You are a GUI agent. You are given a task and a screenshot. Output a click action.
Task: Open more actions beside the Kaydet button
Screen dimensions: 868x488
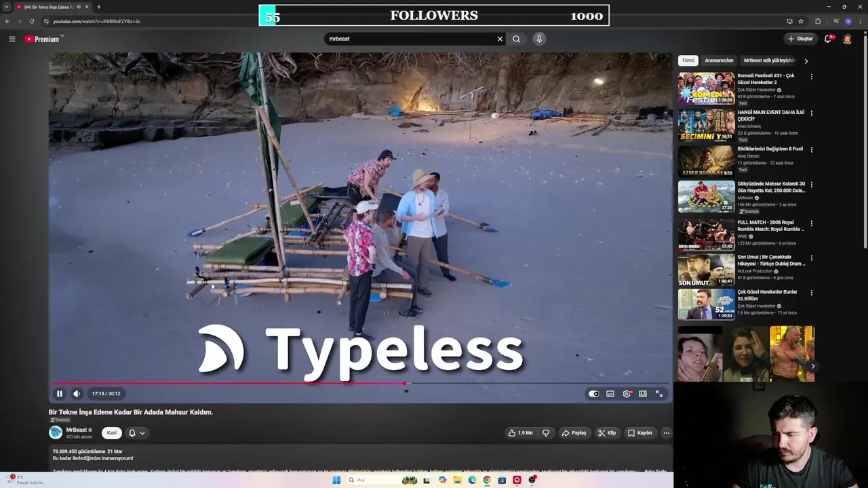click(667, 432)
